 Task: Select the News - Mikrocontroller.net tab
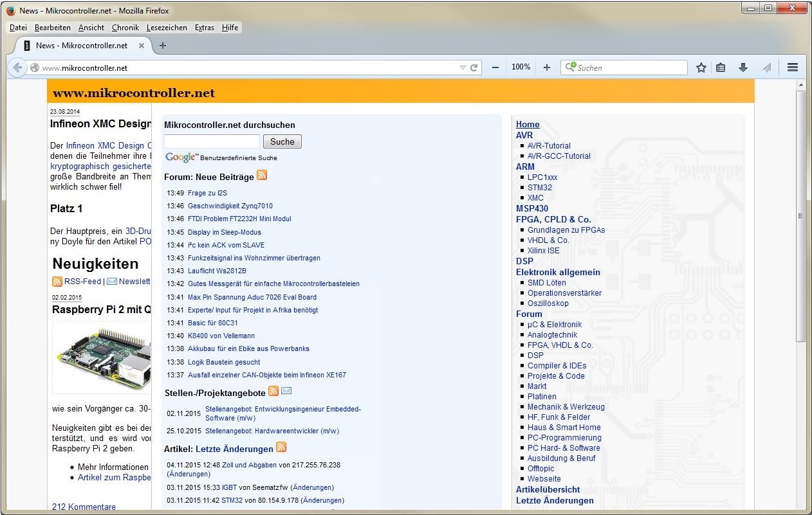[x=82, y=46]
